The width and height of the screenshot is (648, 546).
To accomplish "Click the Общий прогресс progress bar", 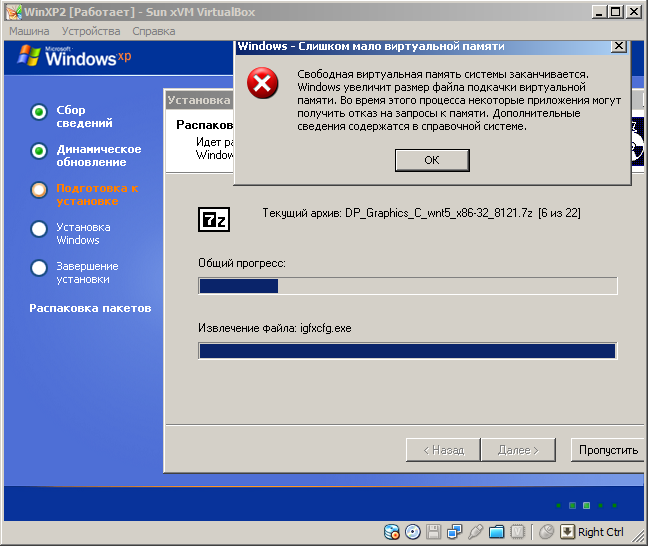I will pyautogui.click(x=408, y=286).
